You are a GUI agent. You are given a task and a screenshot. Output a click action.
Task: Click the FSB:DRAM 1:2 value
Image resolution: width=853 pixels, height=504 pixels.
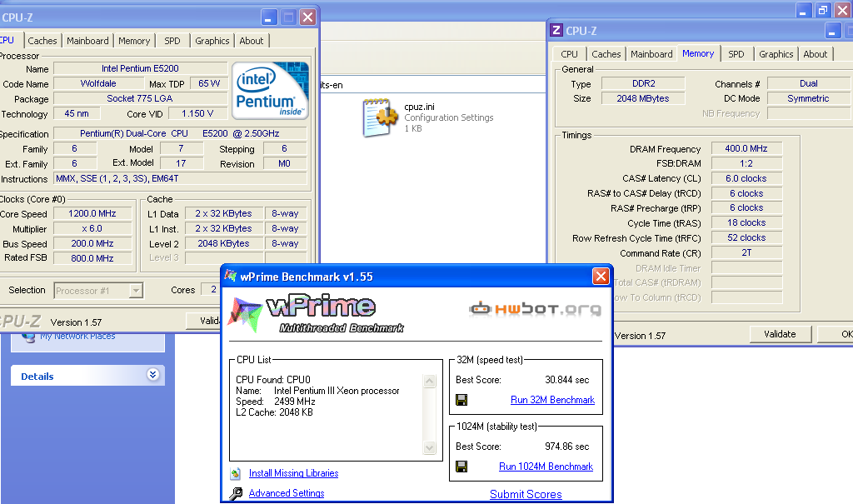pos(746,163)
